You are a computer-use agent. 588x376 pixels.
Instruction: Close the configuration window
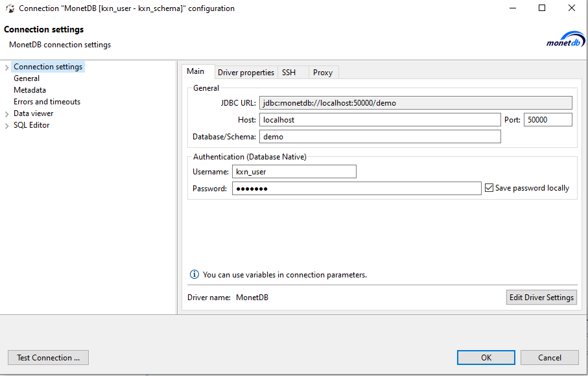click(x=572, y=8)
